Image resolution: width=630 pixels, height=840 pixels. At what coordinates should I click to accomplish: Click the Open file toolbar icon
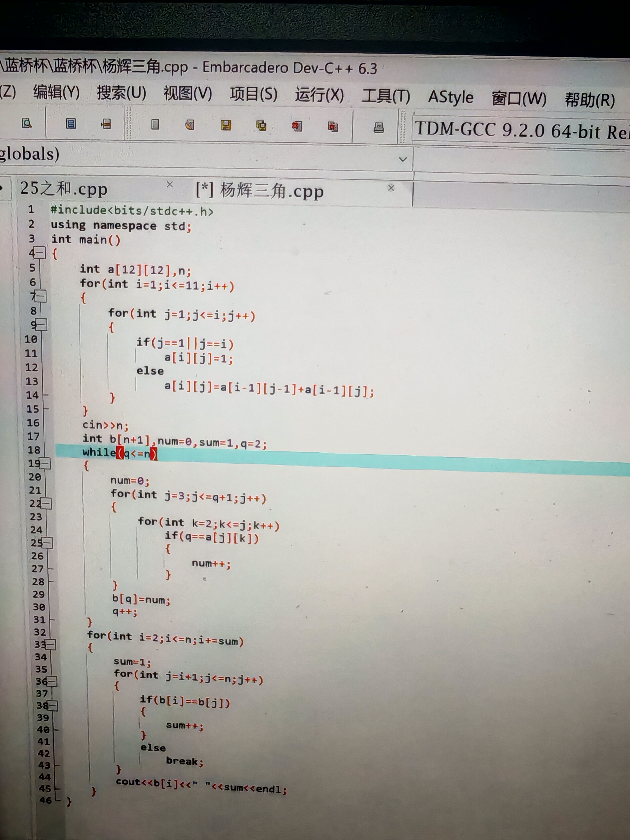click(x=190, y=125)
